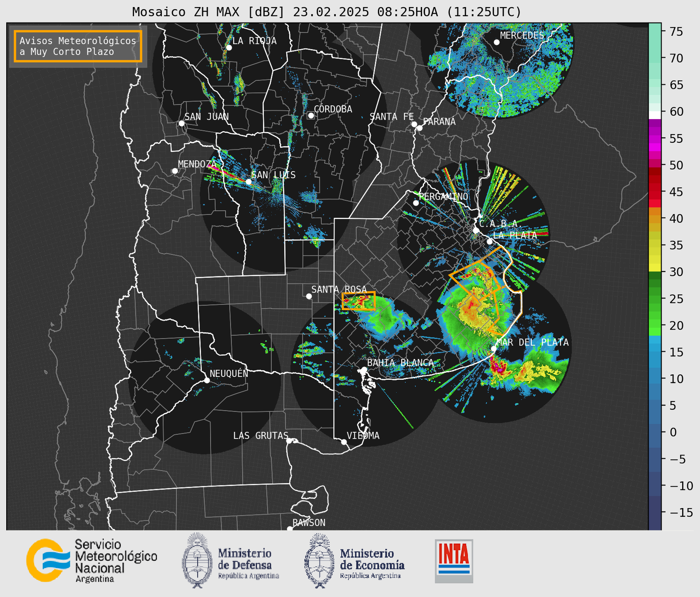Click the Avisos Meteorológicos a Muy Corto Plazo legend box
This screenshot has height=597, width=700.
click(x=78, y=46)
